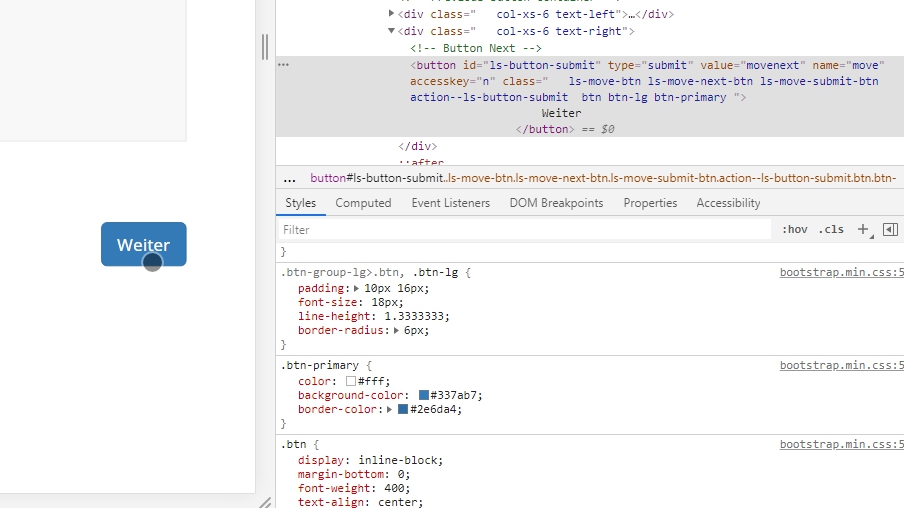Toggle the .cls element classes panel
This screenshot has width=904, height=508.
[831, 229]
